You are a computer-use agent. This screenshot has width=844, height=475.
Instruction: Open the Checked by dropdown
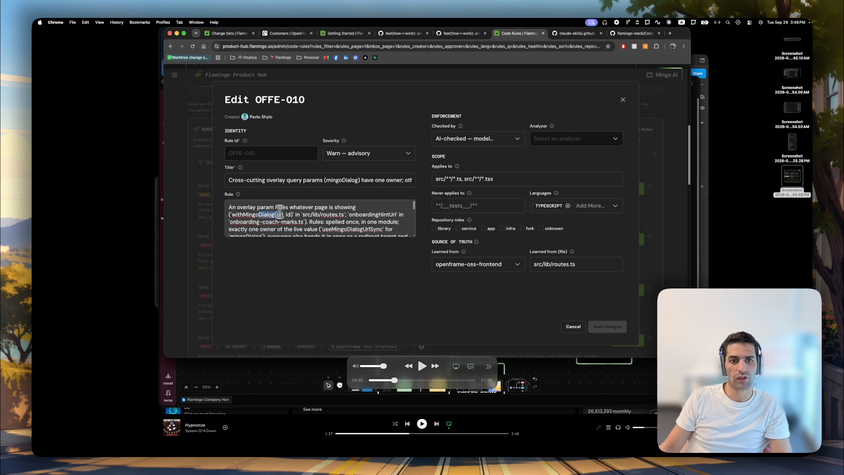pos(478,139)
